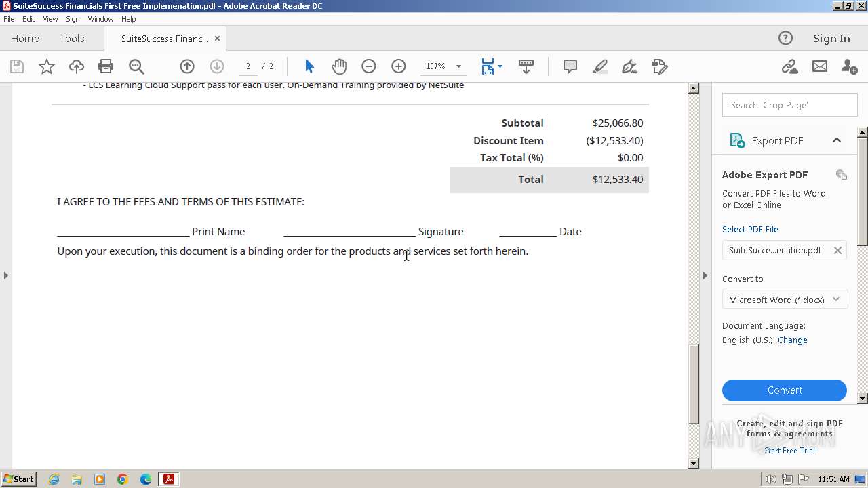Screen dimensions: 868x488
Task: Open the Edit menu
Action: click(x=28, y=19)
